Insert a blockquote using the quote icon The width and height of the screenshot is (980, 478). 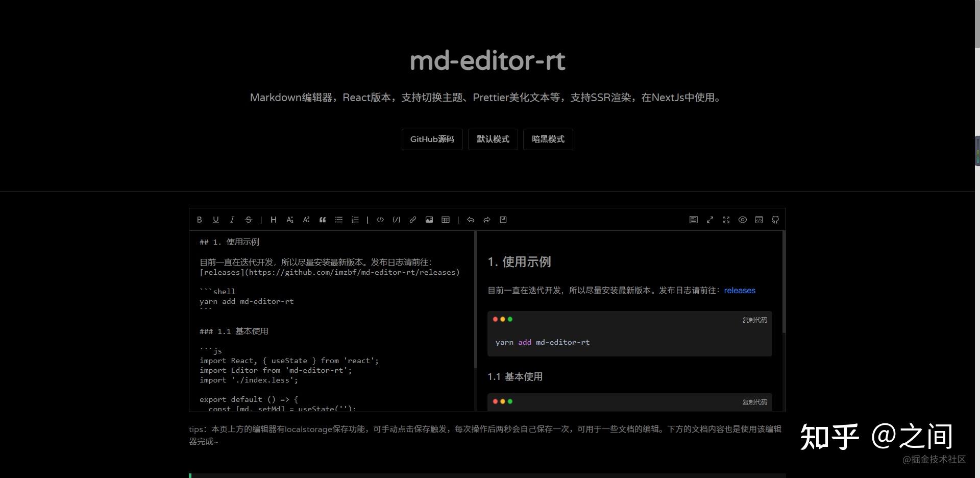pos(323,220)
